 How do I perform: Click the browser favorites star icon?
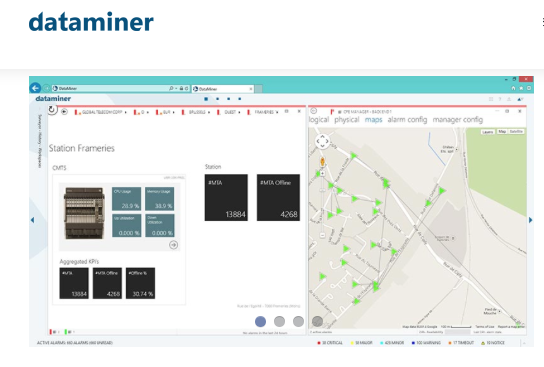521,88
